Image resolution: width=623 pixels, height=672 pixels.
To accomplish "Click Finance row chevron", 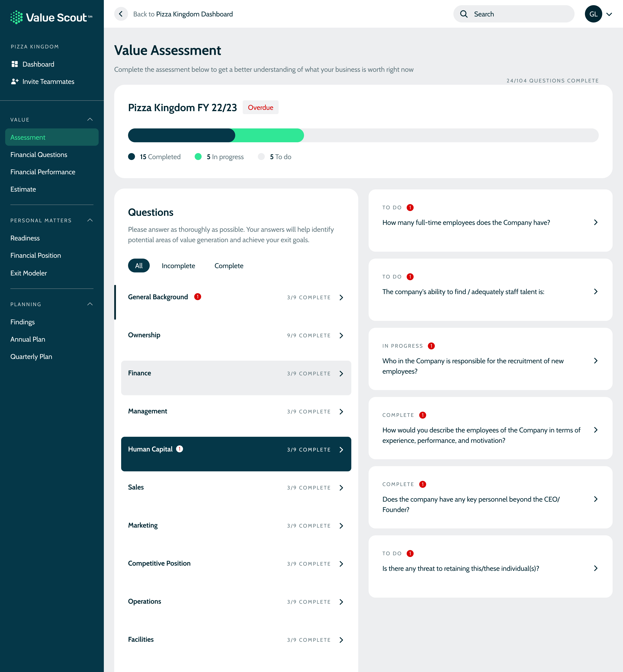I will tap(341, 374).
